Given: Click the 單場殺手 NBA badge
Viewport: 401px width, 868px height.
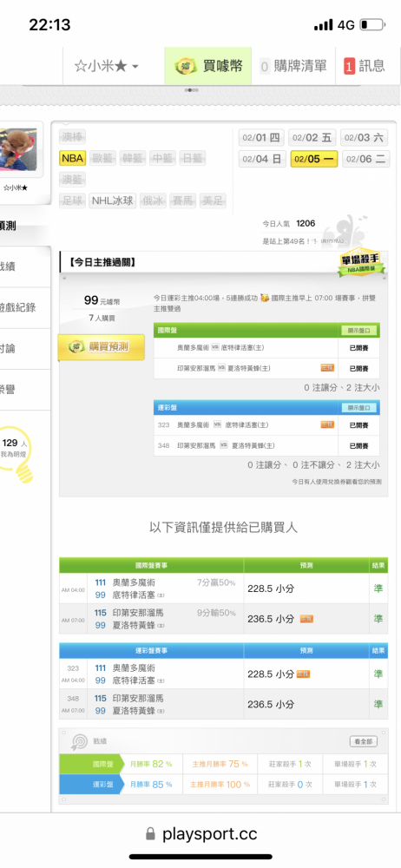Looking at the screenshot, I should point(362,262).
